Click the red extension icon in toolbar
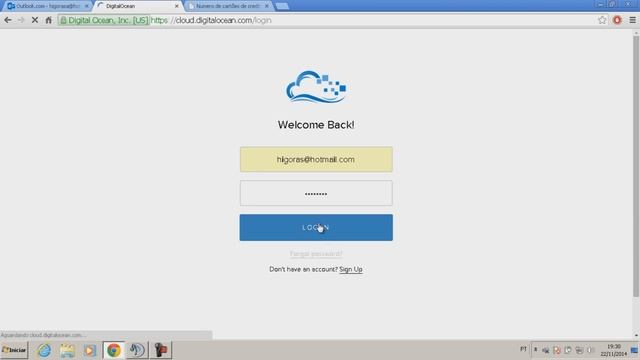Screen dimensions: 640x360 (617, 20)
